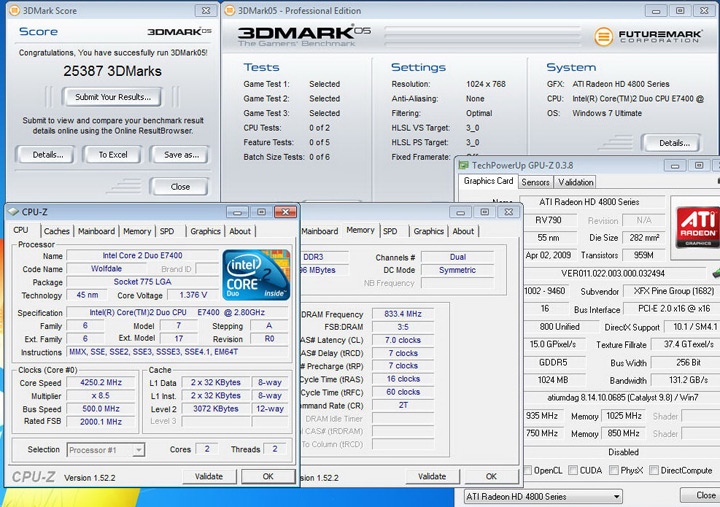Click the 3DMark Score window title icon
Image resolution: width=720 pixels, height=507 pixels.
coord(15,10)
